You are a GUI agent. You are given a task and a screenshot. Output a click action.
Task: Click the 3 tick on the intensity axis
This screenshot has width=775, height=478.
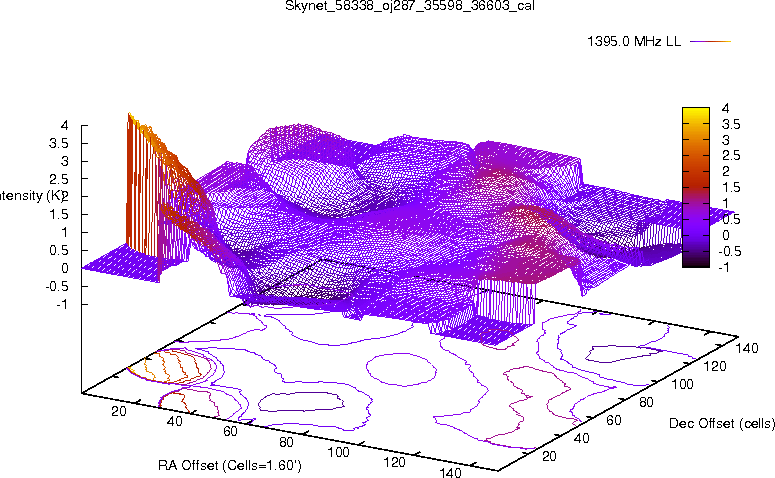coord(64,161)
